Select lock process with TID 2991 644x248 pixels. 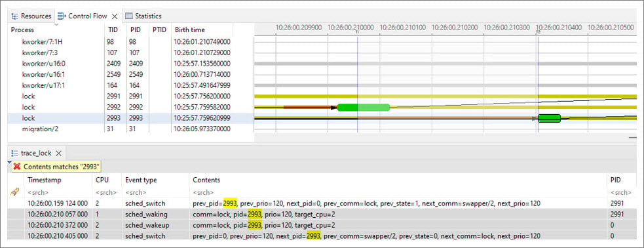click(x=130, y=96)
